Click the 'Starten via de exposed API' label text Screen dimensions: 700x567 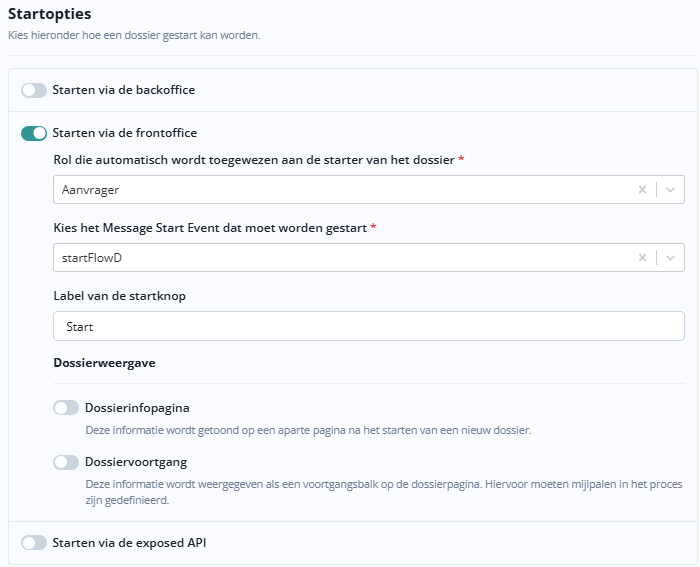pyautogui.click(x=129, y=543)
